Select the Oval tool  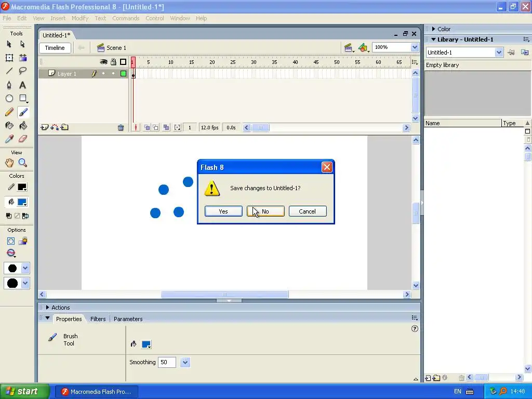click(9, 98)
